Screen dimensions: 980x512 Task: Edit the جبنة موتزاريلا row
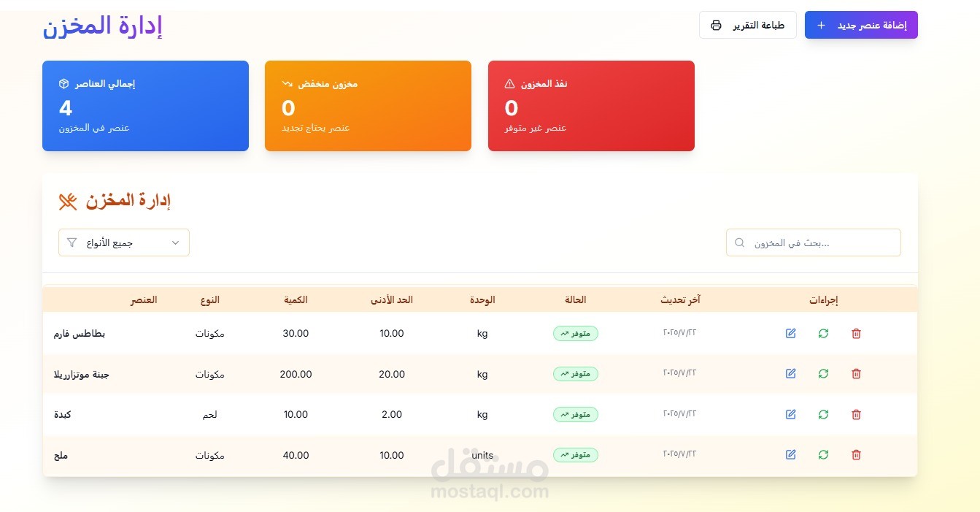pyautogui.click(x=790, y=373)
